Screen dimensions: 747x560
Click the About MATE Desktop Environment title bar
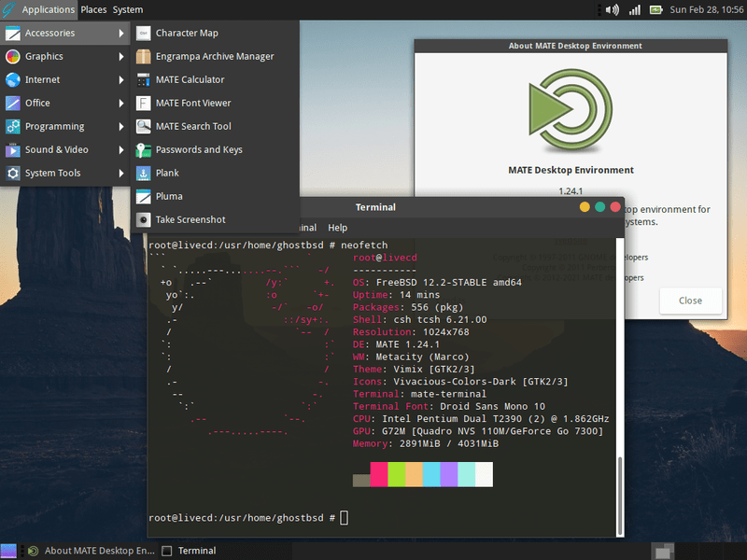pos(571,46)
